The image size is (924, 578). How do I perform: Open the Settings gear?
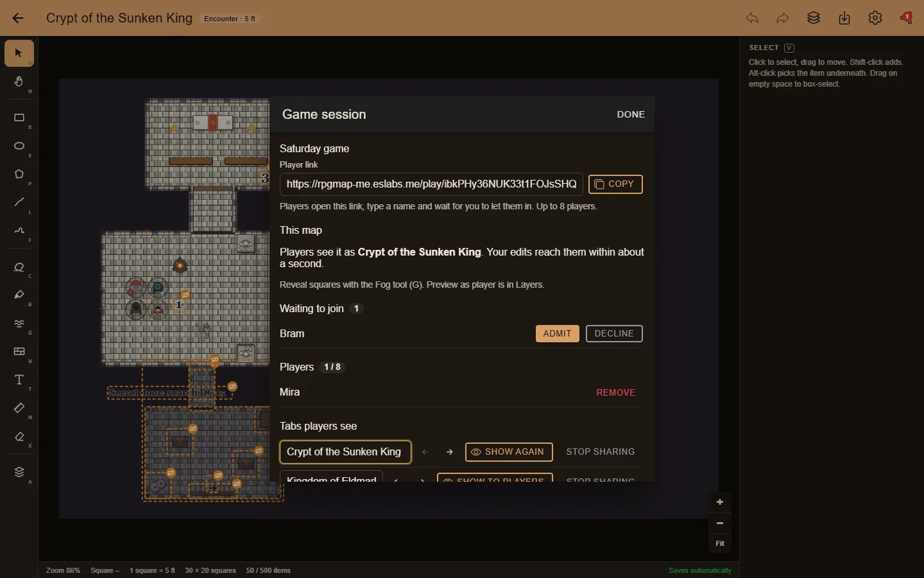point(875,18)
